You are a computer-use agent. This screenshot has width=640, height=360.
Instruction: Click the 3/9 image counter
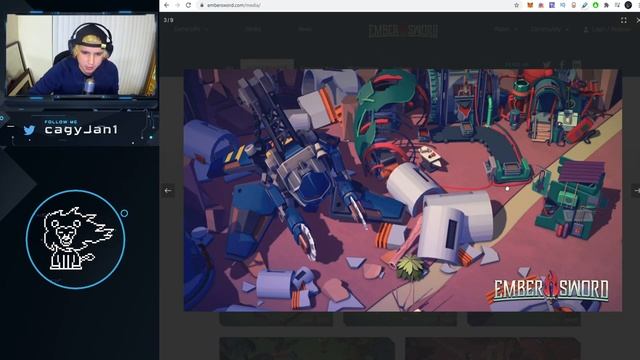pos(169,20)
